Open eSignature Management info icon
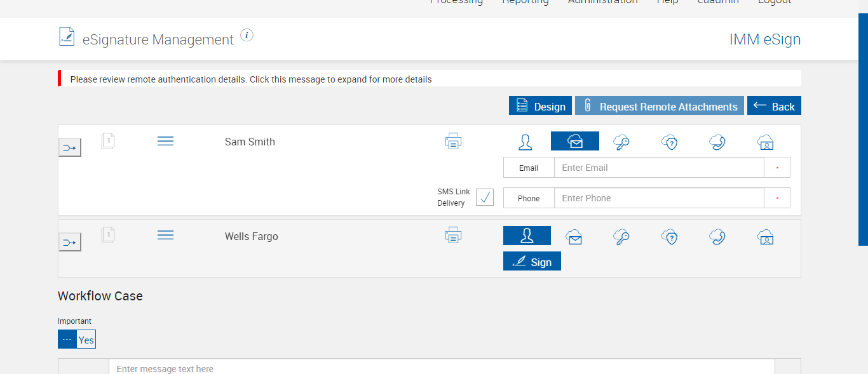This screenshot has height=374, width=868. click(247, 35)
